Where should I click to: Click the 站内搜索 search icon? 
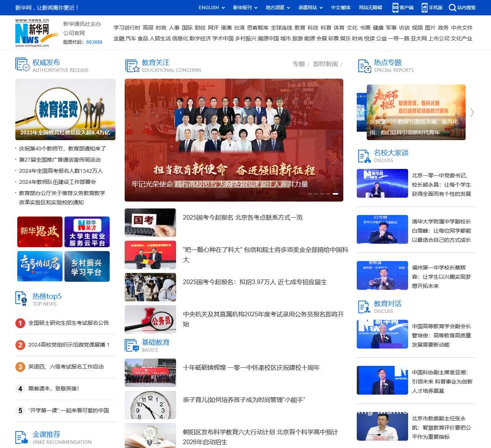(453, 7)
